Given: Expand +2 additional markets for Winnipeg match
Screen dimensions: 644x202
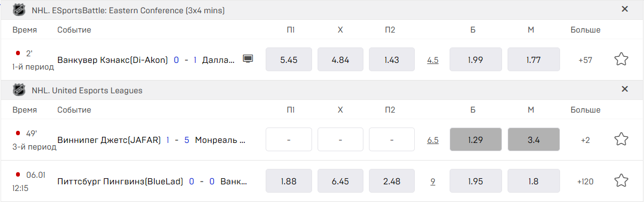Looking at the screenshot, I should 585,140.
